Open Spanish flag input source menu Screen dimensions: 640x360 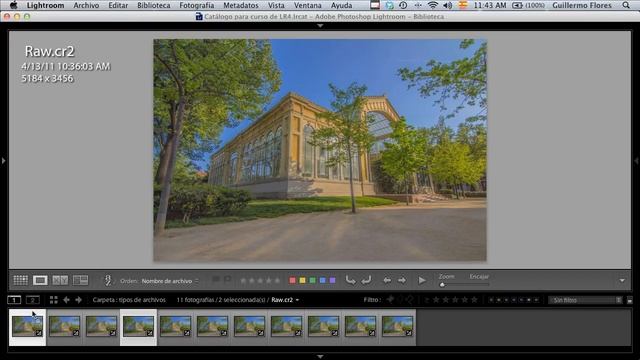coord(463,5)
